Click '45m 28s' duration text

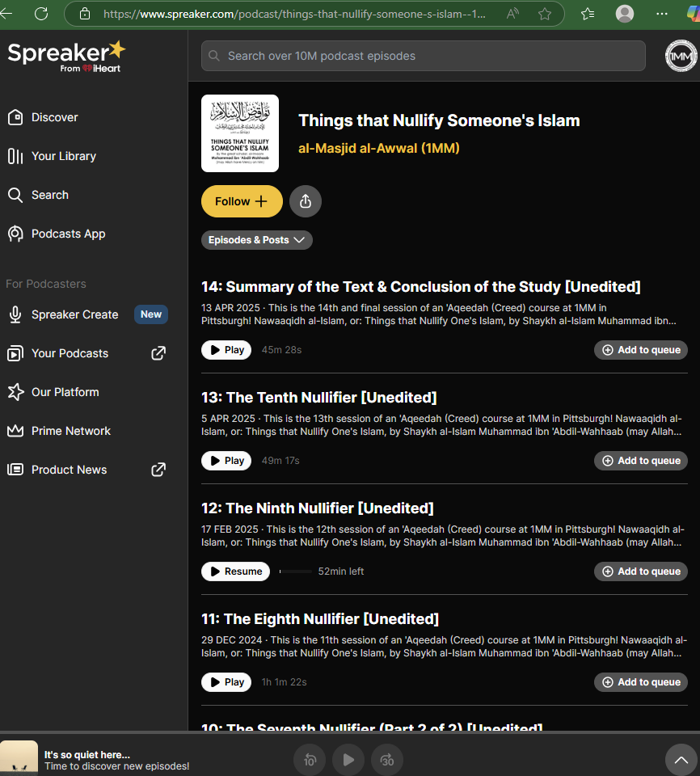click(281, 350)
